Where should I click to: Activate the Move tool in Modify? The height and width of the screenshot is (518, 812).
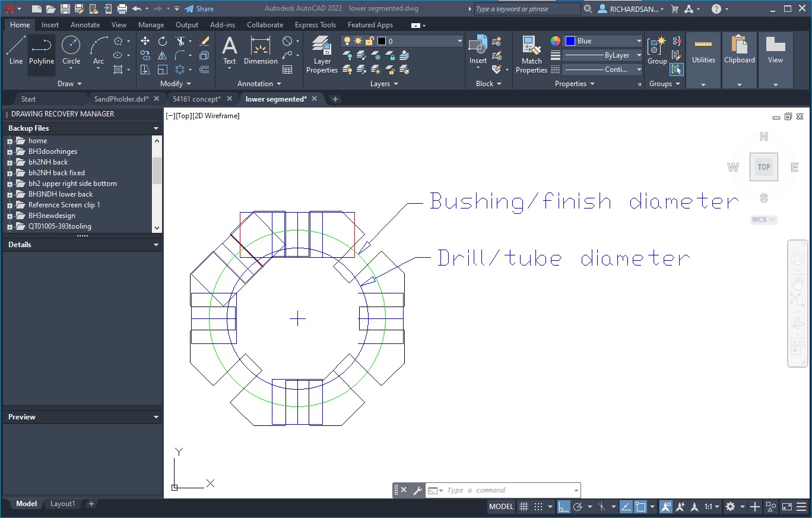145,41
